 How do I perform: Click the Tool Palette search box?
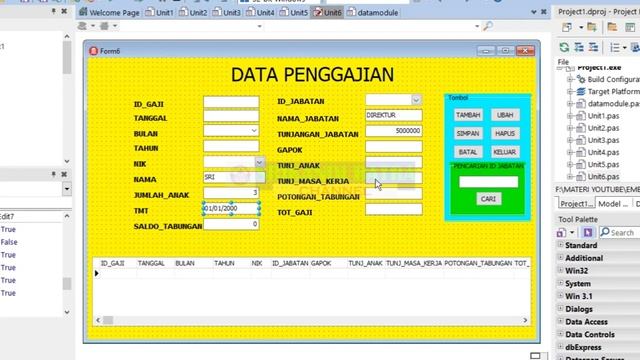coord(620,233)
